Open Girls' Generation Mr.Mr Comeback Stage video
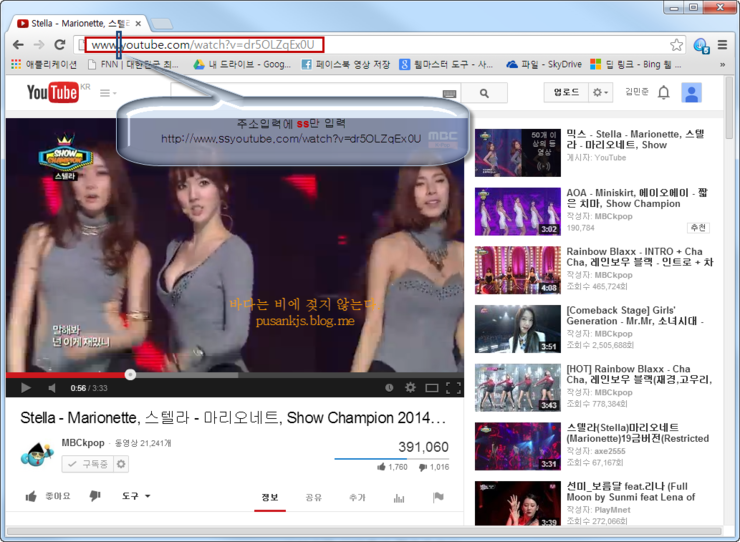740x542 pixels. 635,315
